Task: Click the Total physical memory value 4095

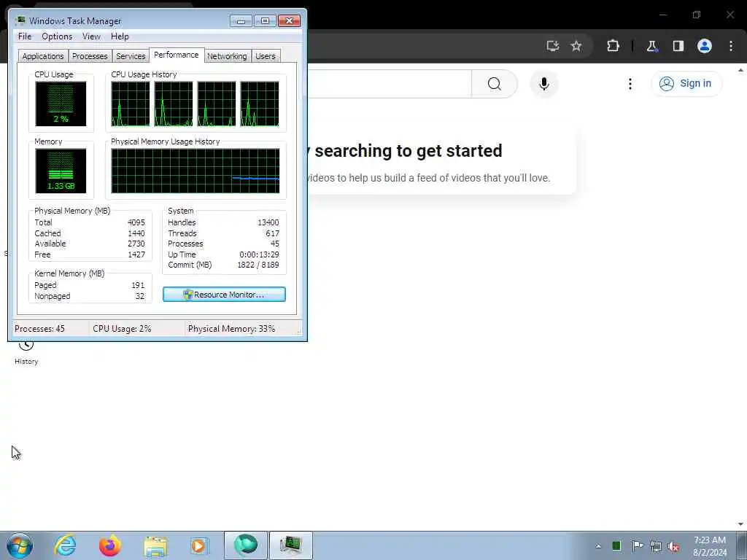Action: (x=136, y=222)
